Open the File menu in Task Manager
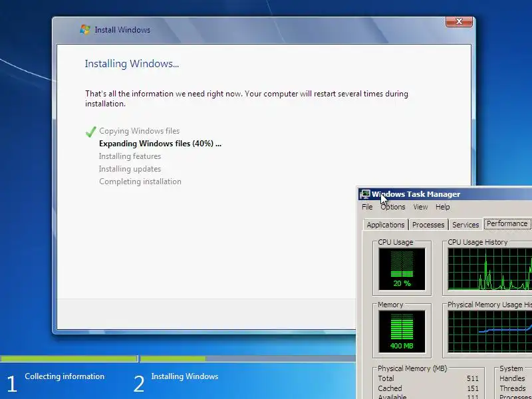The width and height of the screenshot is (532, 399). (367, 207)
